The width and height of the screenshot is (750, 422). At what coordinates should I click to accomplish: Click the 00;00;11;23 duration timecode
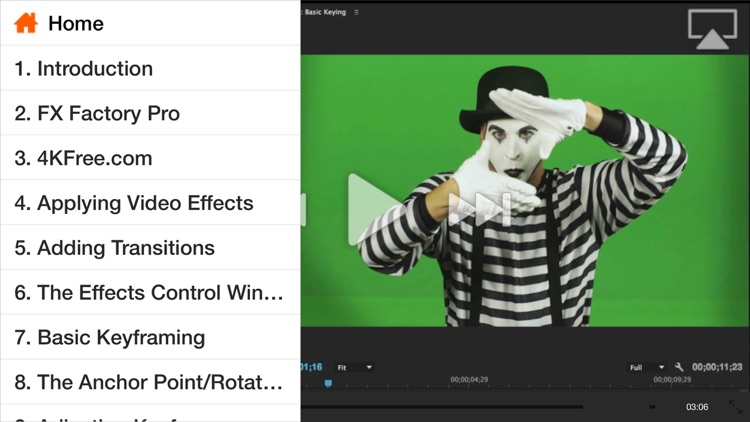pos(717,367)
